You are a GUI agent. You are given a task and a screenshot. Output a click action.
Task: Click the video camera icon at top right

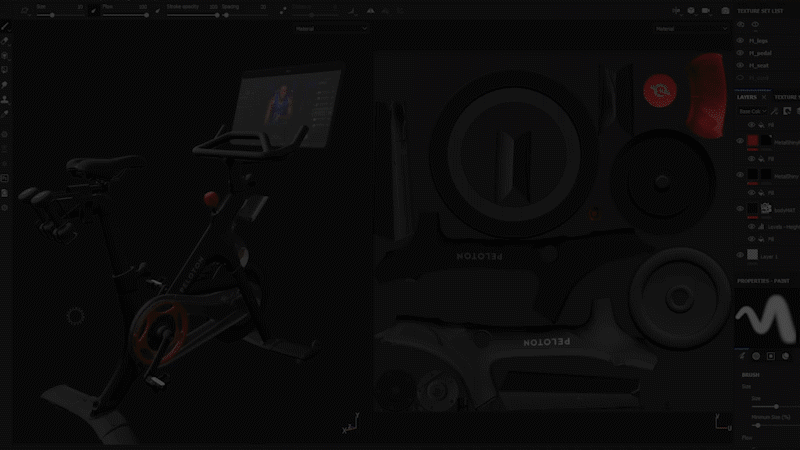[706, 10]
